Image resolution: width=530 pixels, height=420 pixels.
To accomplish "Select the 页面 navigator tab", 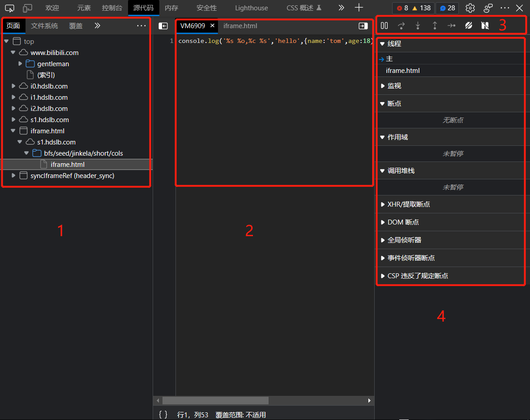I will (x=13, y=25).
